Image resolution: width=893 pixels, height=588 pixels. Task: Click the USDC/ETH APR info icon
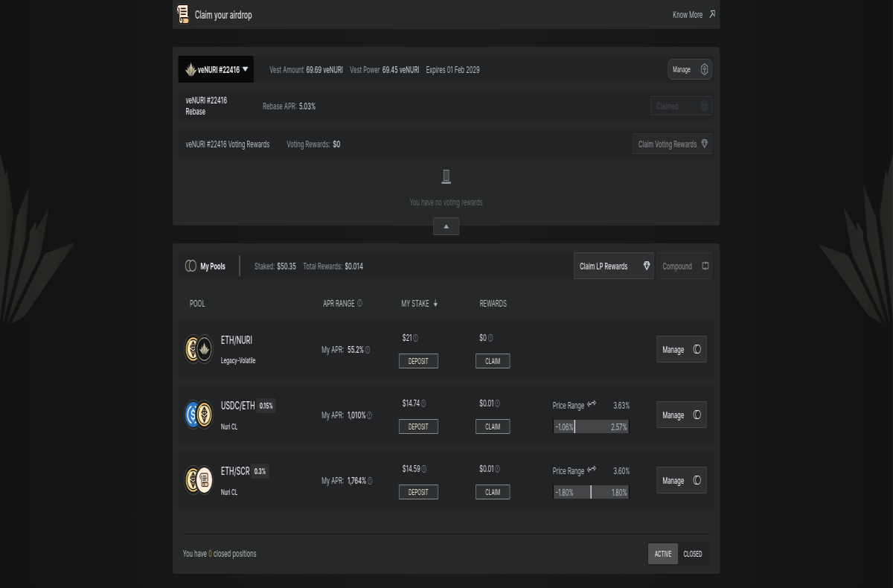(x=370, y=415)
